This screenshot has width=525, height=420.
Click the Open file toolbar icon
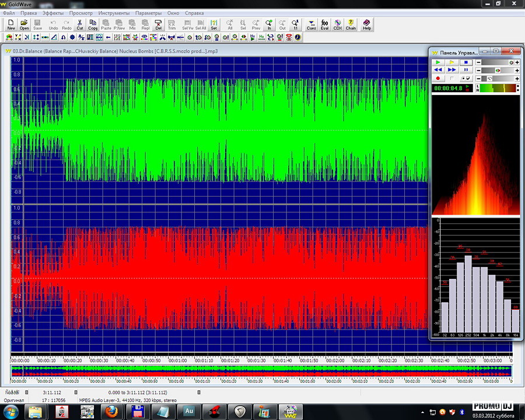24,24
